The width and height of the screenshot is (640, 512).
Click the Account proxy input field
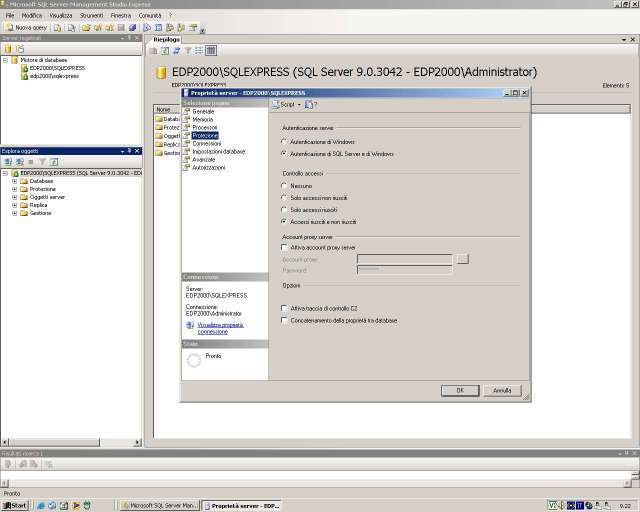tap(404, 259)
